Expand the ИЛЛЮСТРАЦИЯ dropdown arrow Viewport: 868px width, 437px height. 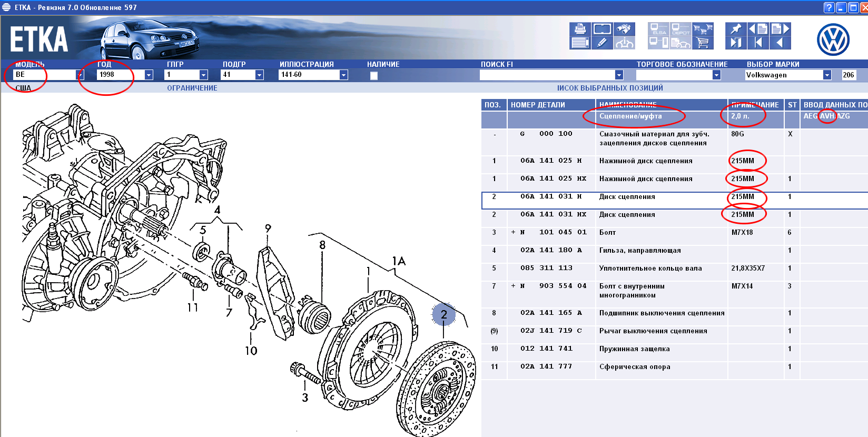tap(343, 75)
